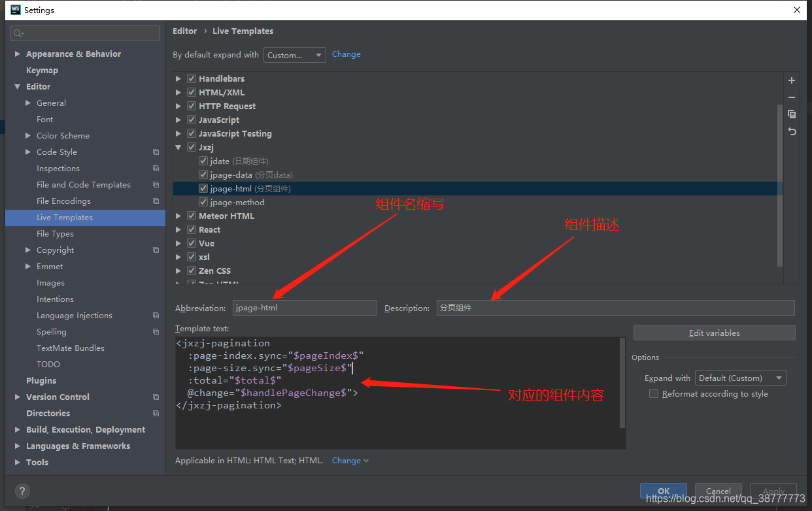The height and width of the screenshot is (511, 812).
Task: Click the Editor breadcrumb link
Action: pyautogui.click(x=184, y=31)
